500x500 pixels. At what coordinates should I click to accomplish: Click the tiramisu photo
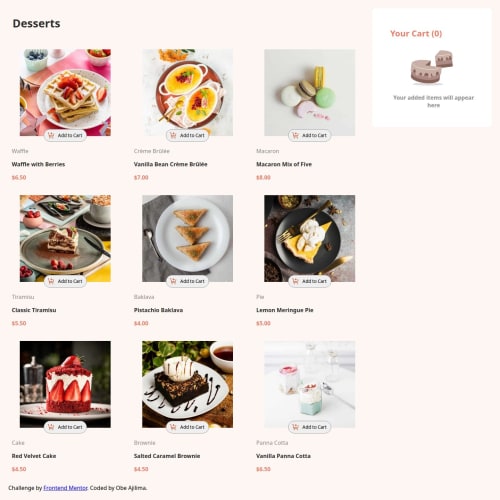coord(65,238)
